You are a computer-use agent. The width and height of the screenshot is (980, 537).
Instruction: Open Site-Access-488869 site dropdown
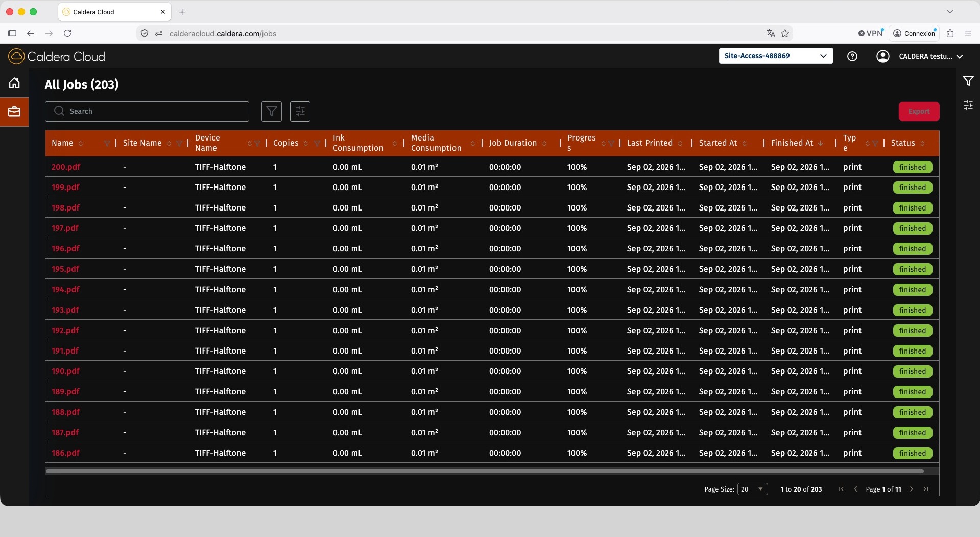pos(776,56)
